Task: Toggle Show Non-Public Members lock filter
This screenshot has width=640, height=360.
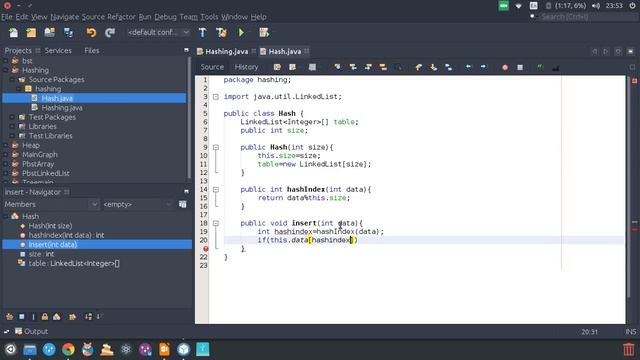Action: [x=45, y=316]
